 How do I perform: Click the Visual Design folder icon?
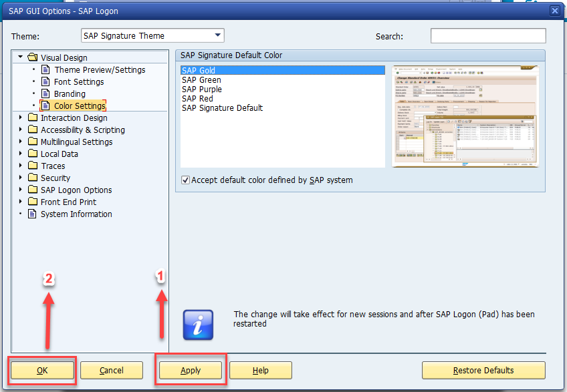click(31, 57)
